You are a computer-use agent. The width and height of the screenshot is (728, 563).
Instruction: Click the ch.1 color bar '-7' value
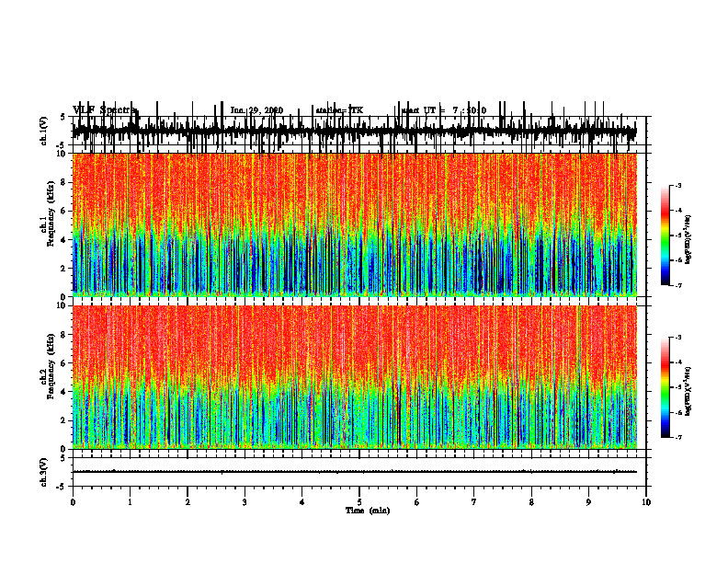click(x=677, y=285)
